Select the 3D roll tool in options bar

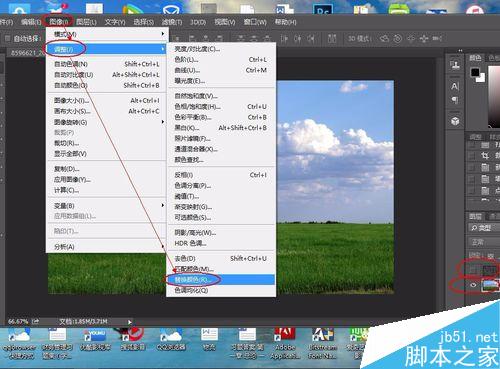(398, 39)
